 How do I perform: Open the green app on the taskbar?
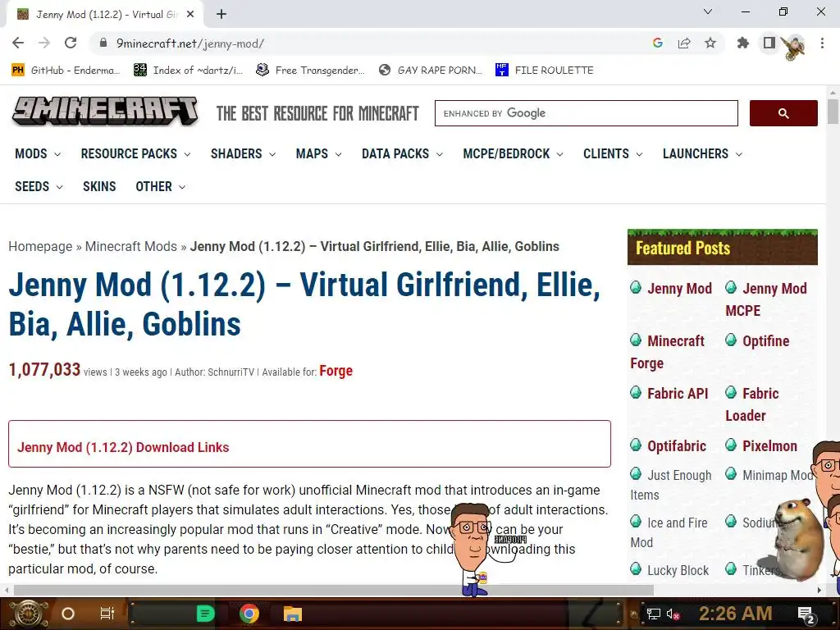(205, 614)
